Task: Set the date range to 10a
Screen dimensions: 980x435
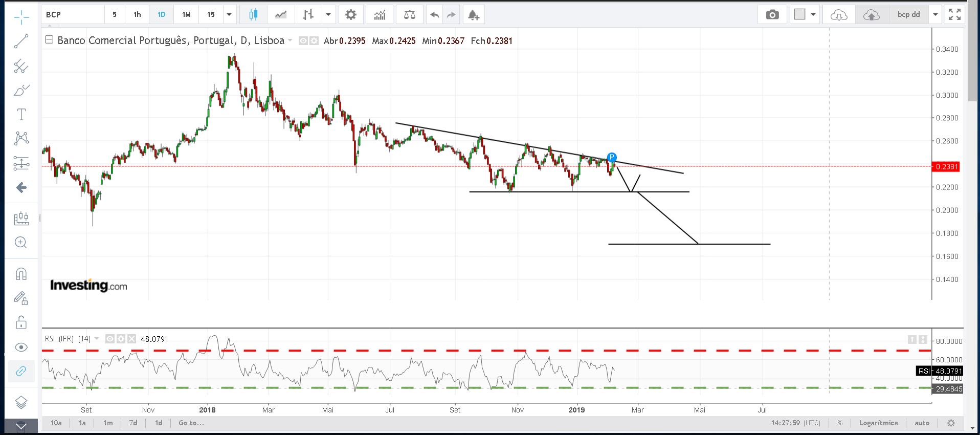Action: click(x=56, y=423)
